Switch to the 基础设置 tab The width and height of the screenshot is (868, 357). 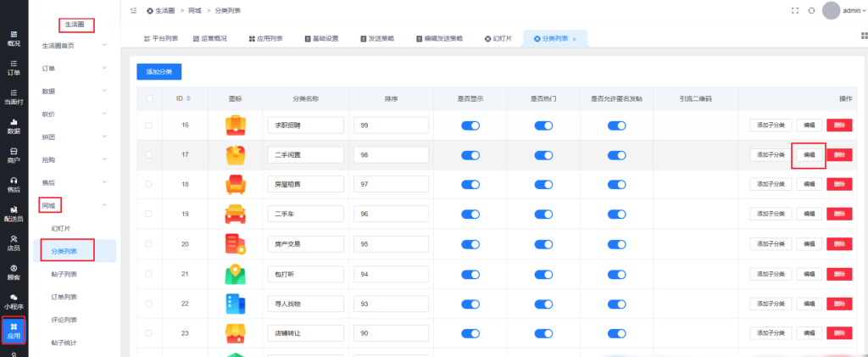pos(321,39)
